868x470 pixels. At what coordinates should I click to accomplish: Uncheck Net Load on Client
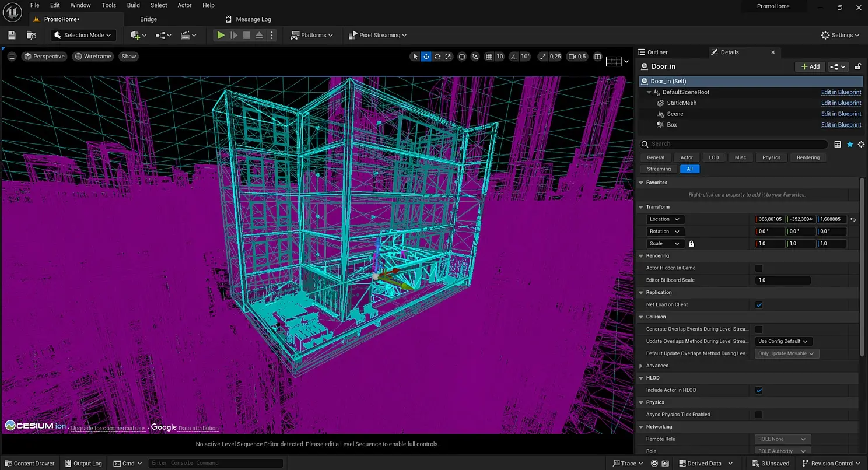(x=759, y=305)
